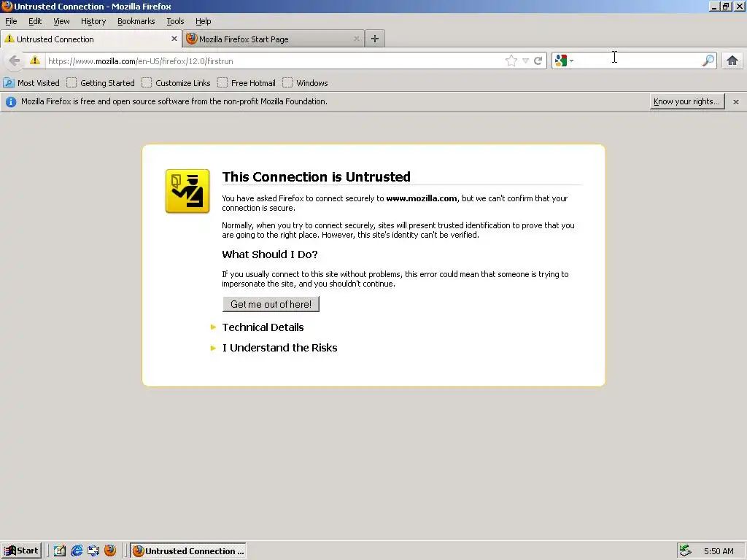Click the 5:50 AM clock

pyautogui.click(x=719, y=551)
